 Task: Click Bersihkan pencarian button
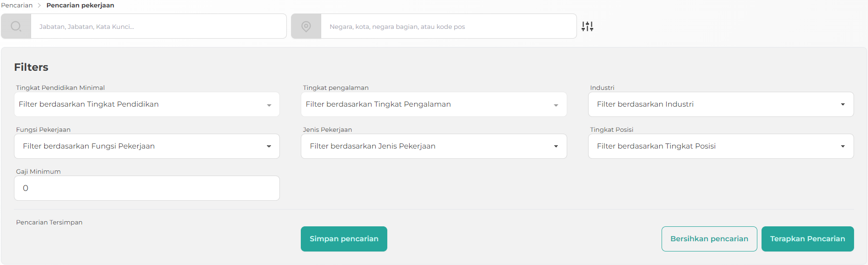(709, 239)
